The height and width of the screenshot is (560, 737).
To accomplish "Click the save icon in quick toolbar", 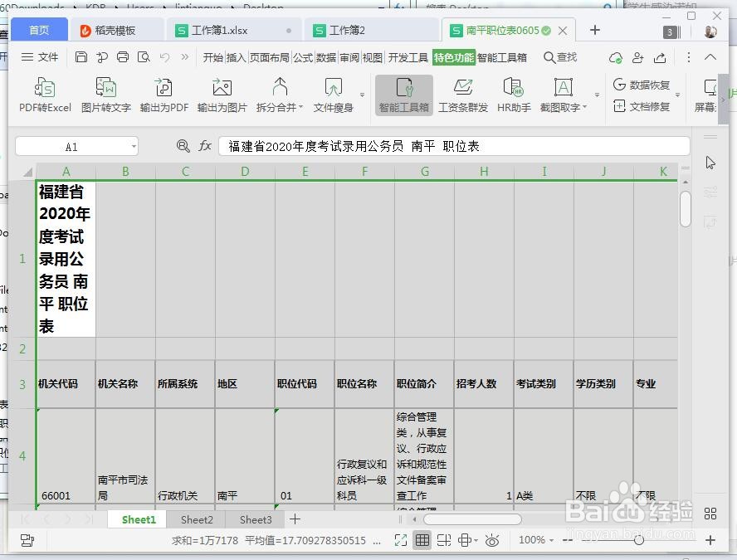I will (81, 57).
